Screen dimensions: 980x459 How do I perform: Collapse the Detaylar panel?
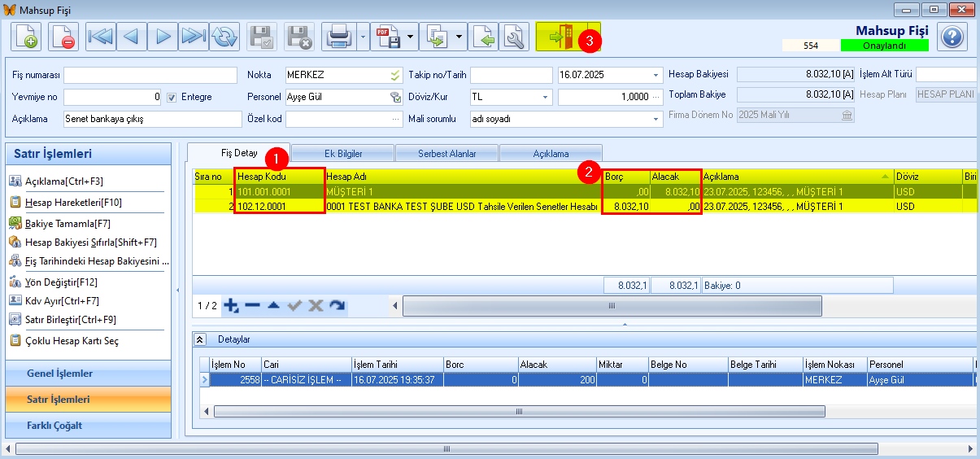199,339
